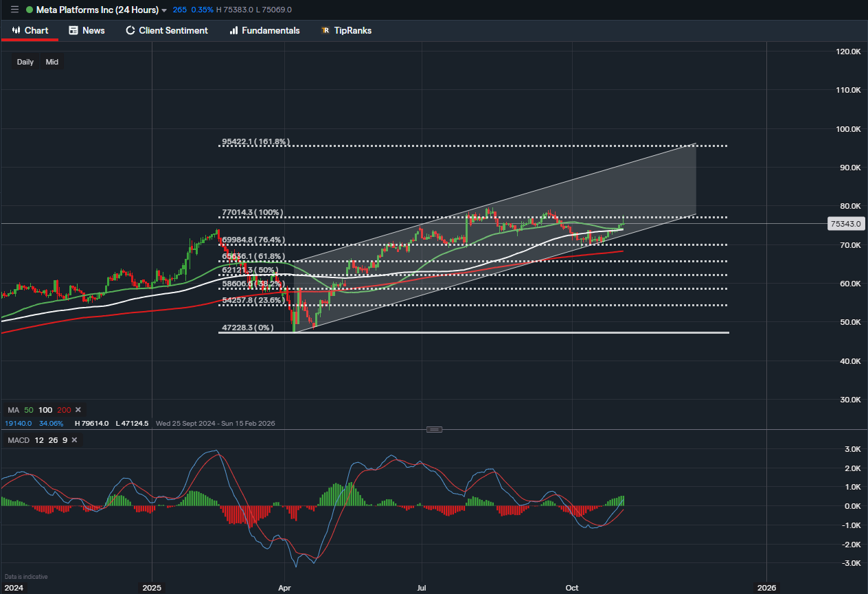Select the green 50 MA period setting

[x=30, y=409]
